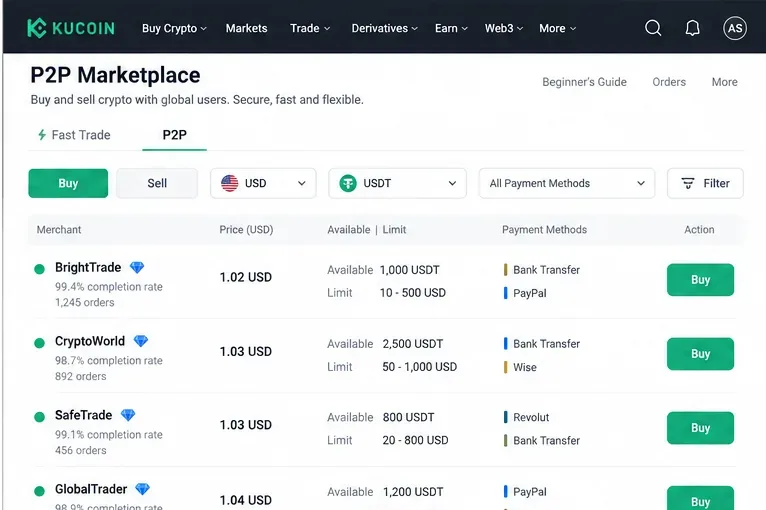
Task: Click BrightTrade's PayPal payment method
Action: (530, 293)
